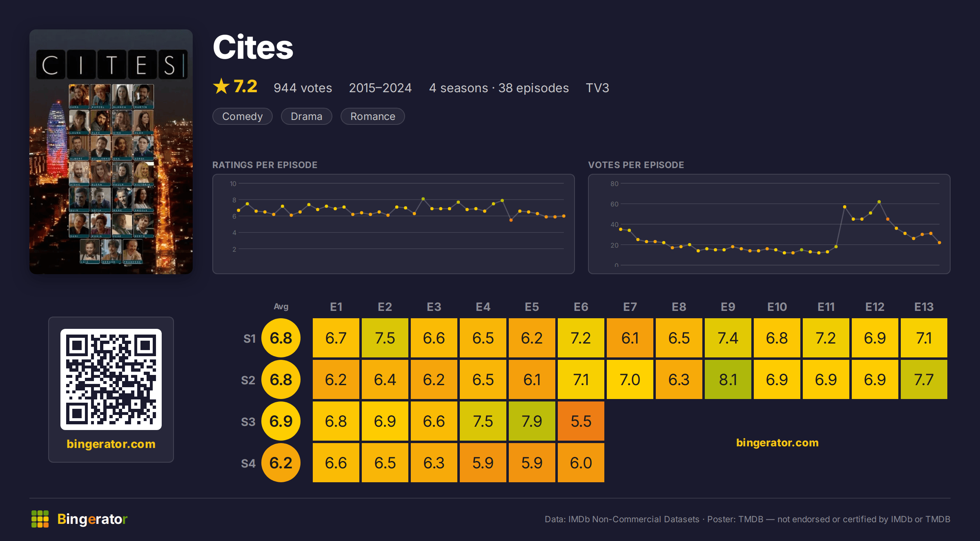Click the S1 E2 rating cell 7.5

pyautogui.click(x=385, y=338)
